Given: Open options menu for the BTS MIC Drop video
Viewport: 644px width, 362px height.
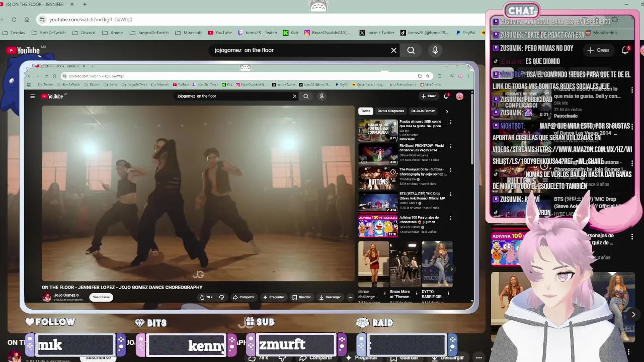Looking at the screenshot, I should coord(450,194).
